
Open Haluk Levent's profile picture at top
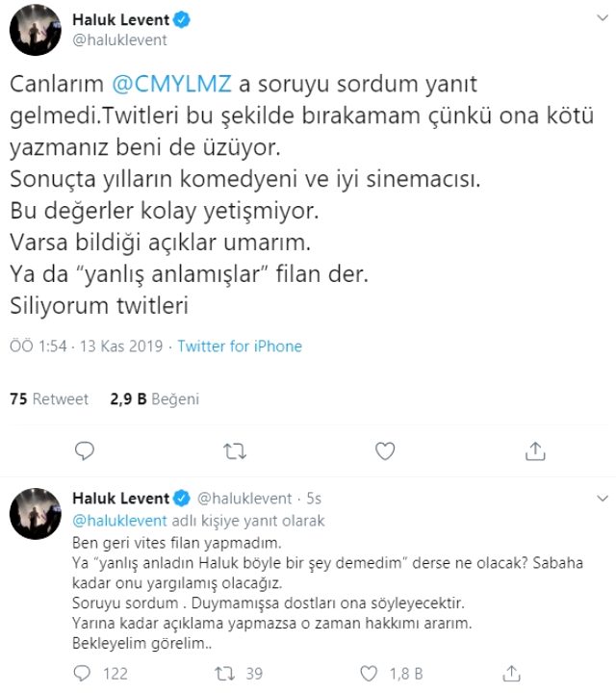36,30
